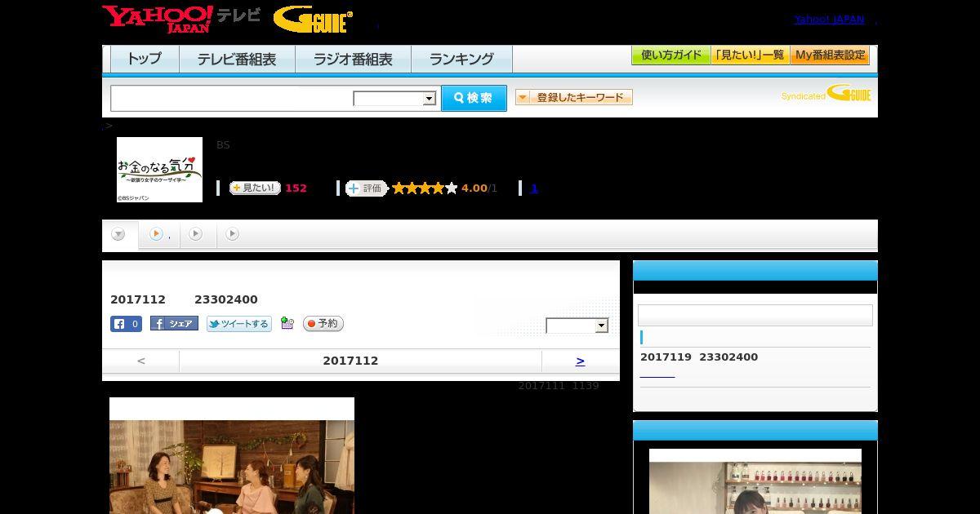Expand the search category dropdown
This screenshot has height=514, width=980.
[x=394, y=99]
